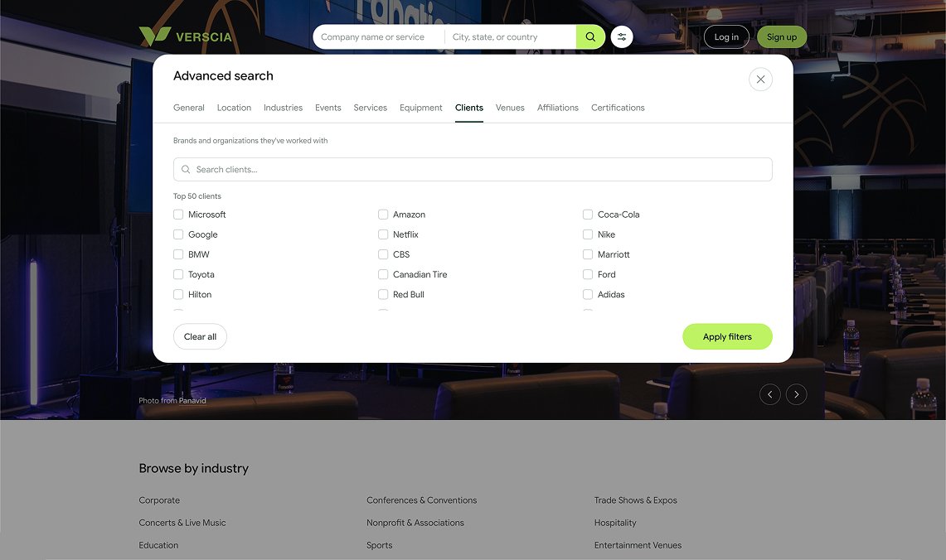Click the City, state, or country field
The width and height of the screenshot is (946, 560).
pyautogui.click(x=511, y=36)
